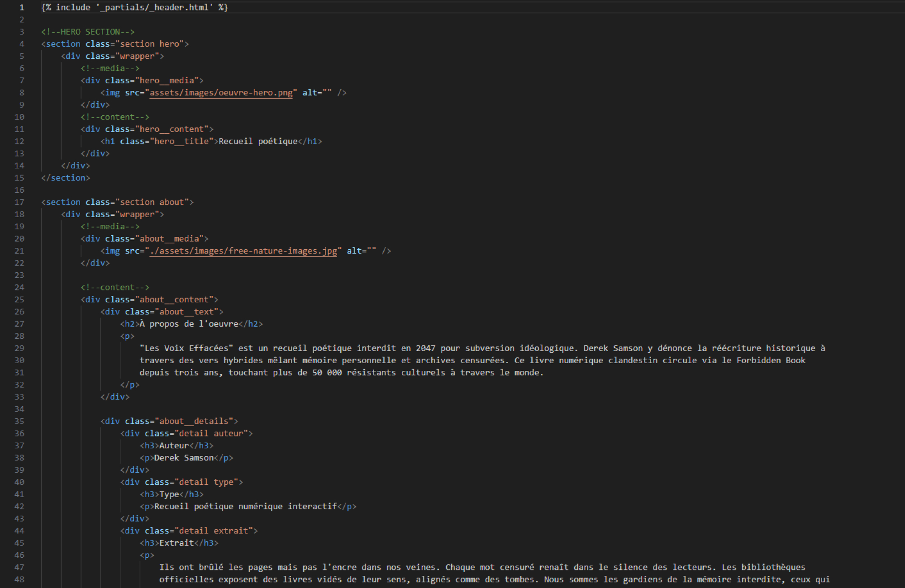This screenshot has width=905, height=588.
Task: Select line number 35 in the gutter
Action: point(19,421)
